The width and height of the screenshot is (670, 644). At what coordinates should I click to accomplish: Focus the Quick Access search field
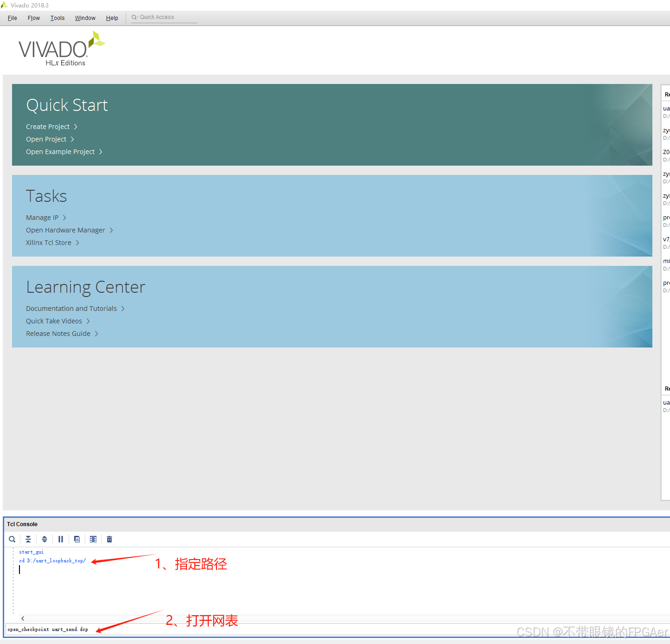coord(164,17)
